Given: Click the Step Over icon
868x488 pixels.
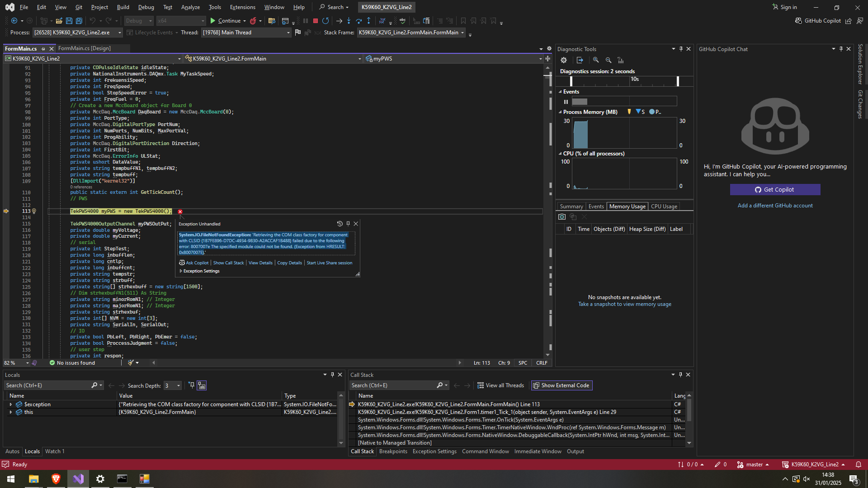Looking at the screenshot, I should tap(359, 21).
